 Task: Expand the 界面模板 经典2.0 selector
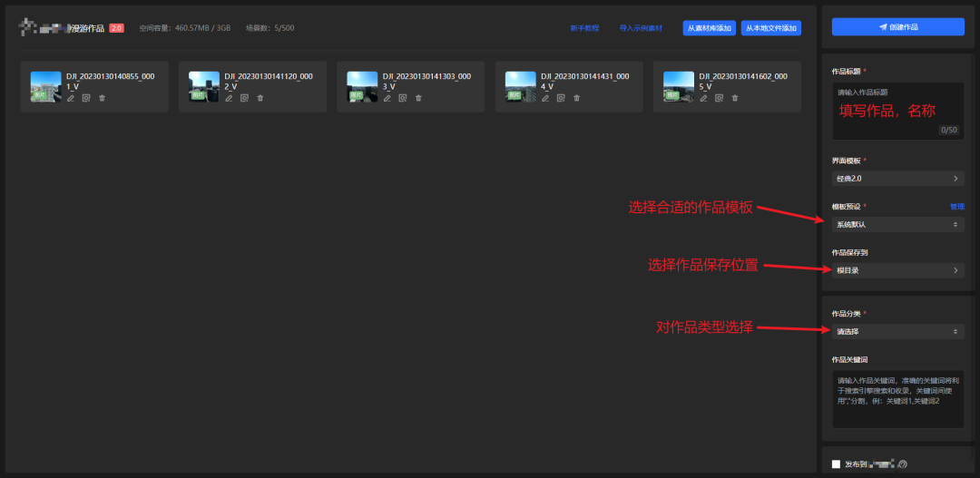coord(897,179)
